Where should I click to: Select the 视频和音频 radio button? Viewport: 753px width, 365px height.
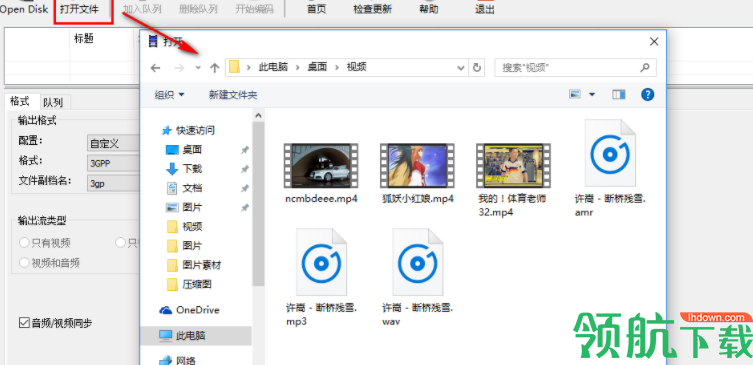49,263
